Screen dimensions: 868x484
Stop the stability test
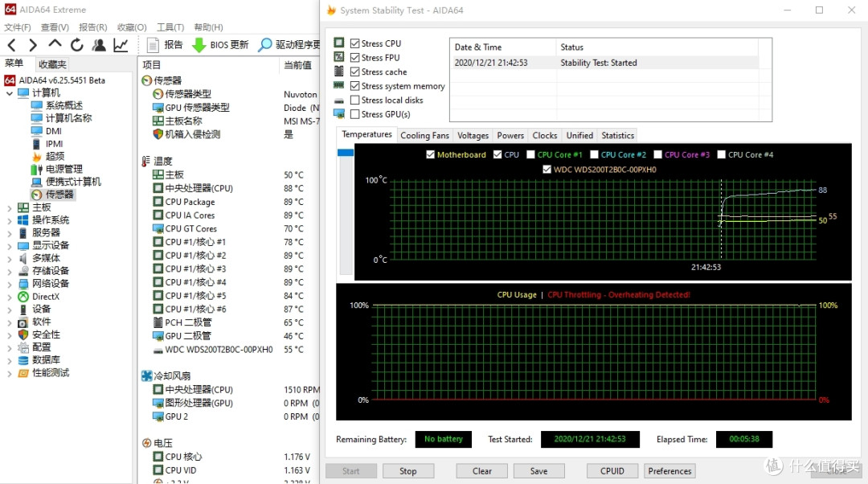[x=408, y=471]
